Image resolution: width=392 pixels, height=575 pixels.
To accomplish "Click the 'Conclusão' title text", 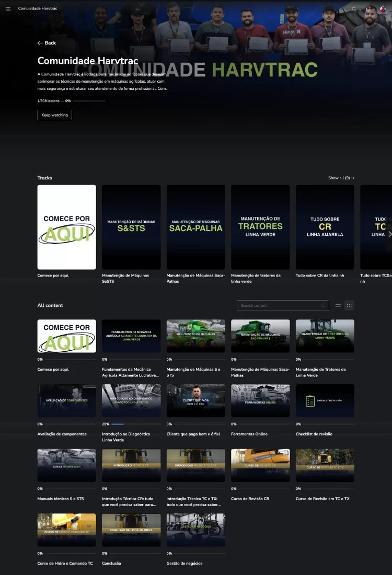I will [x=111, y=563].
